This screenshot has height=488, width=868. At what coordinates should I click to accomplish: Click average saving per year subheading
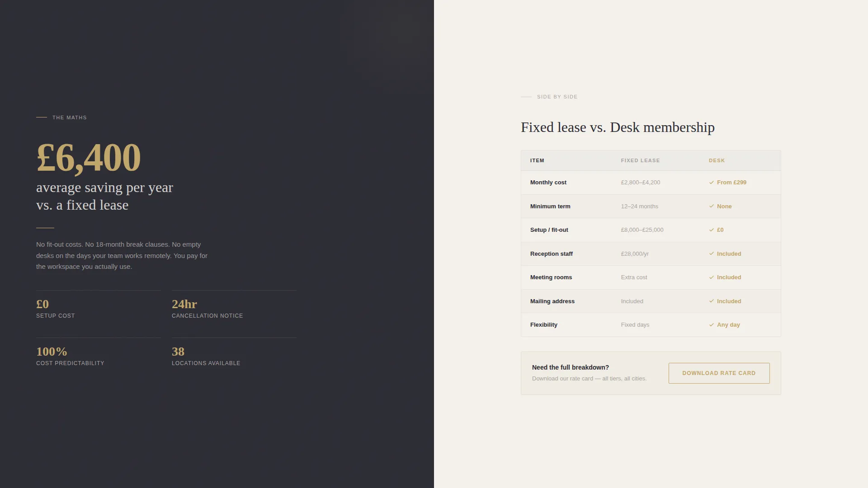click(104, 196)
